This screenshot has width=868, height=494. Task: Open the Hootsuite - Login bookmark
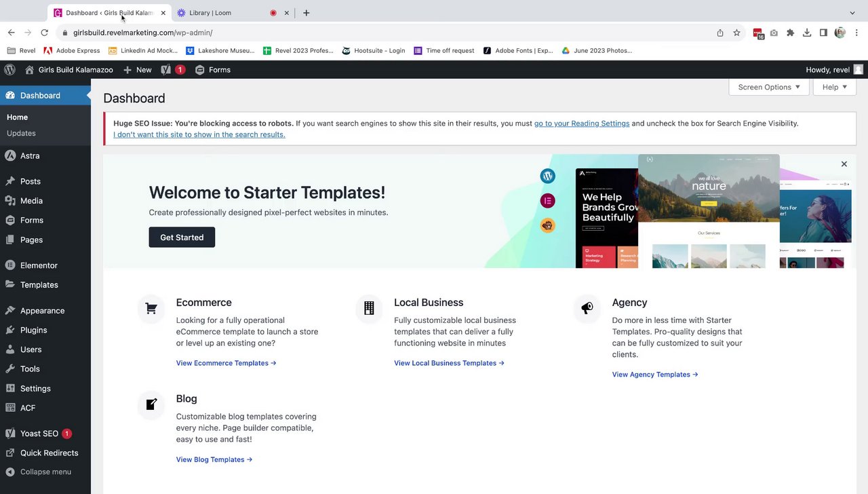374,50
